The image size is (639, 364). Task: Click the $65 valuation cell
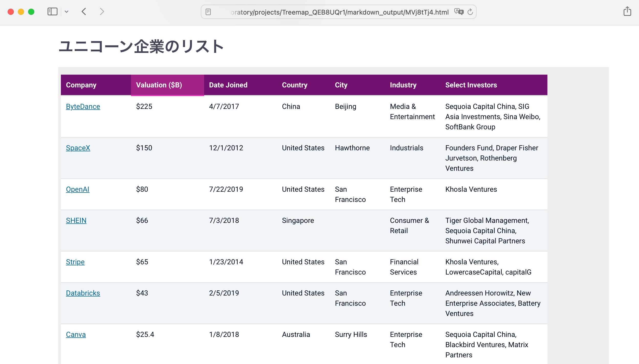(167, 267)
